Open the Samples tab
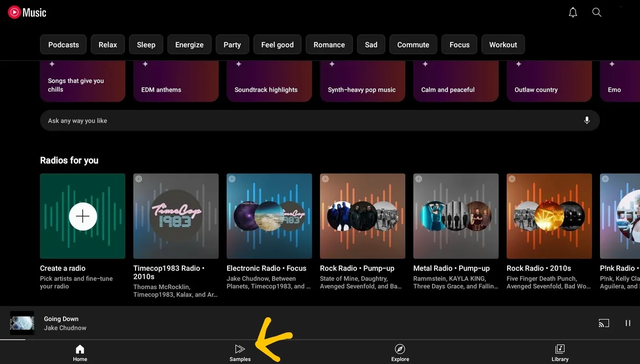Viewport: 640px width, 364px height. click(x=240, y=352)
